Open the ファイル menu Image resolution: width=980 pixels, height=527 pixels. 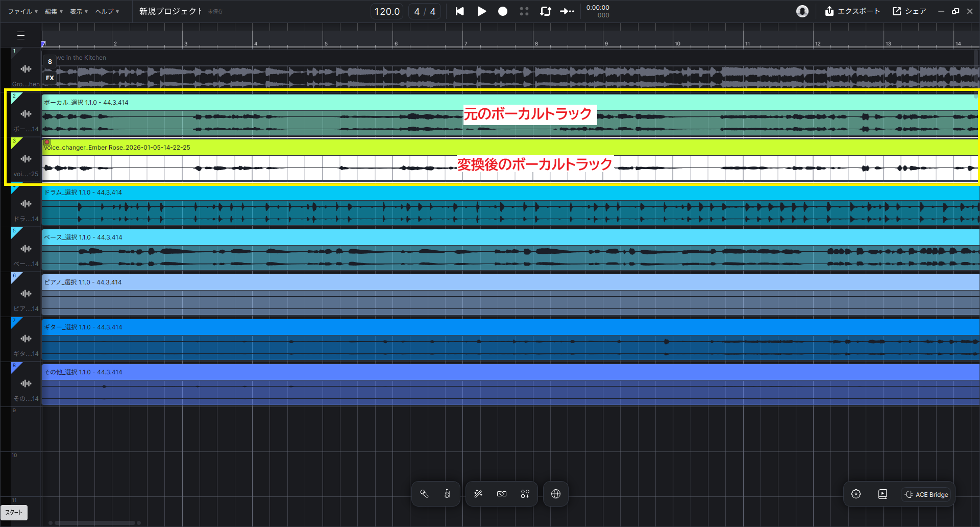click(22, 11)
